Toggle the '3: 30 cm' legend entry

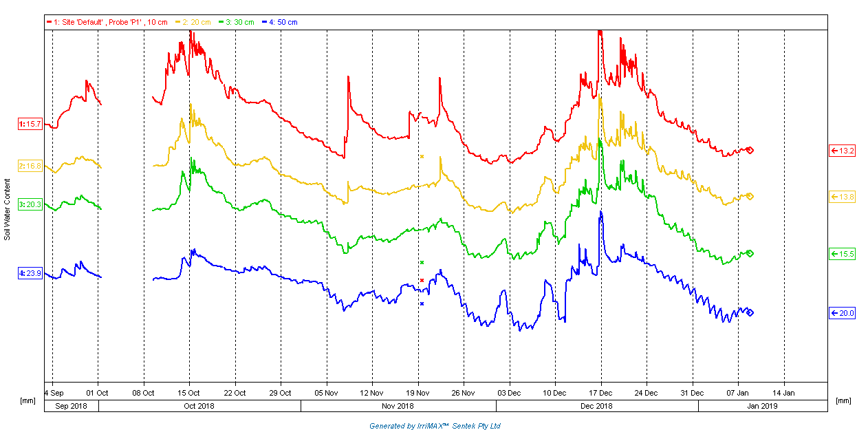[239, 22]
